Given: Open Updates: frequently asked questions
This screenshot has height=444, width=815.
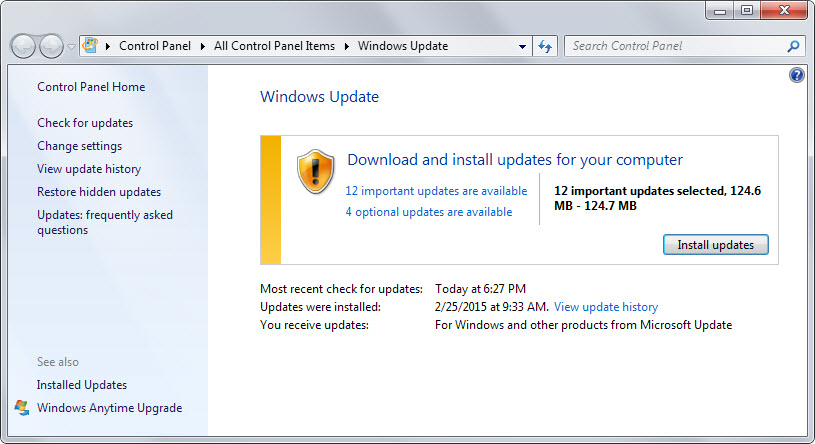Looking at the screenshot, I should (x=104, y=223).
